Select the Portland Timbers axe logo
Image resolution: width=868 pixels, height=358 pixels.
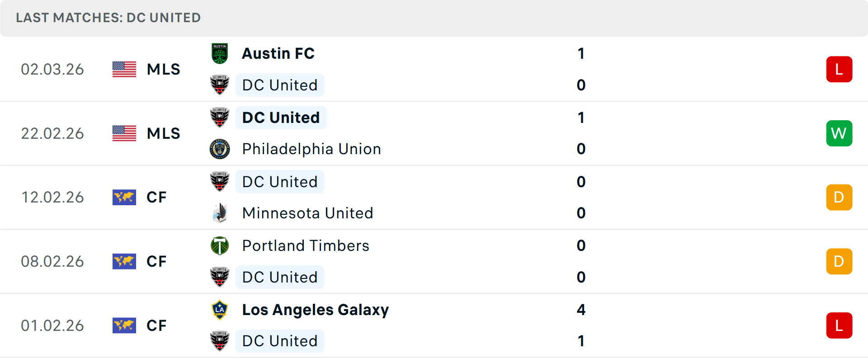[220, 245]
